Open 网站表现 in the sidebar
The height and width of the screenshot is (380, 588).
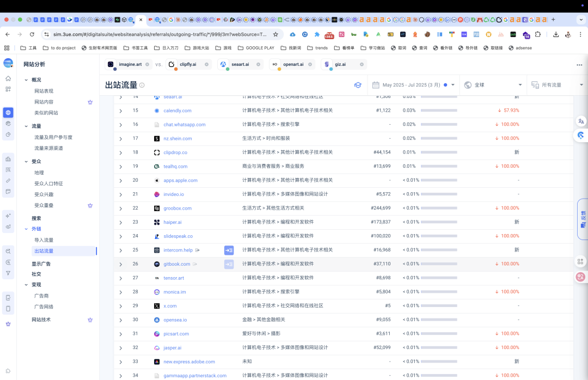(44, 91)
